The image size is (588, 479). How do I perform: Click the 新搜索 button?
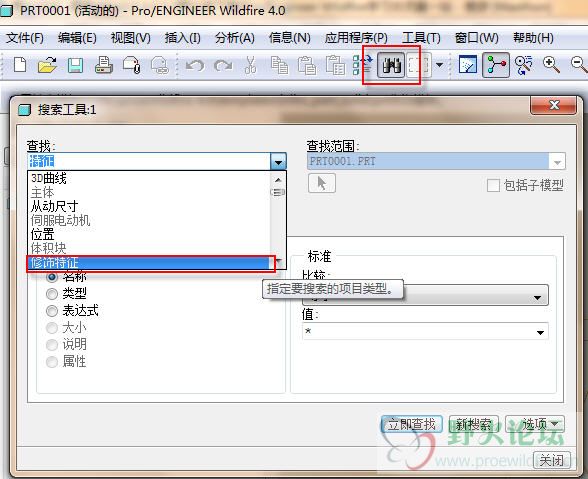474,424
